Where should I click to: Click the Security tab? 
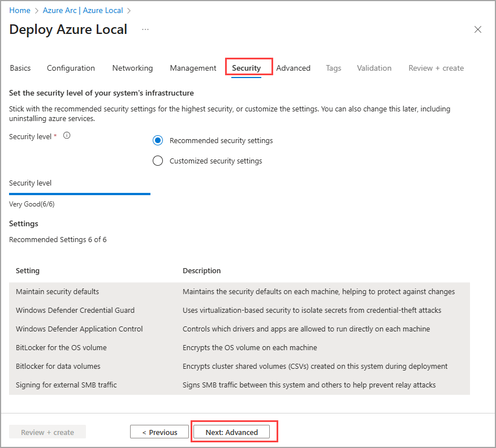pyautogui.click(x=246, y=68)
